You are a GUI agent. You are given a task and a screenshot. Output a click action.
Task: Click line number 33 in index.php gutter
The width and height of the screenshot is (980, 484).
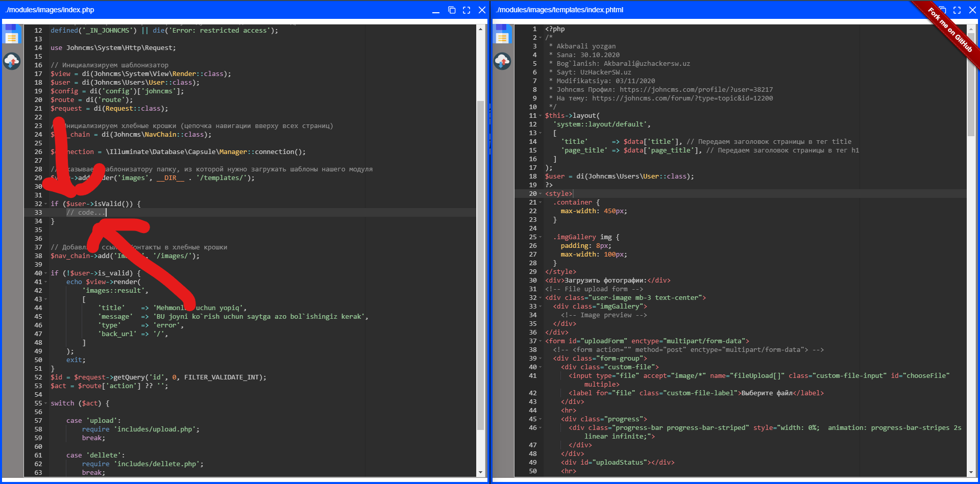[x=38, y=213]
